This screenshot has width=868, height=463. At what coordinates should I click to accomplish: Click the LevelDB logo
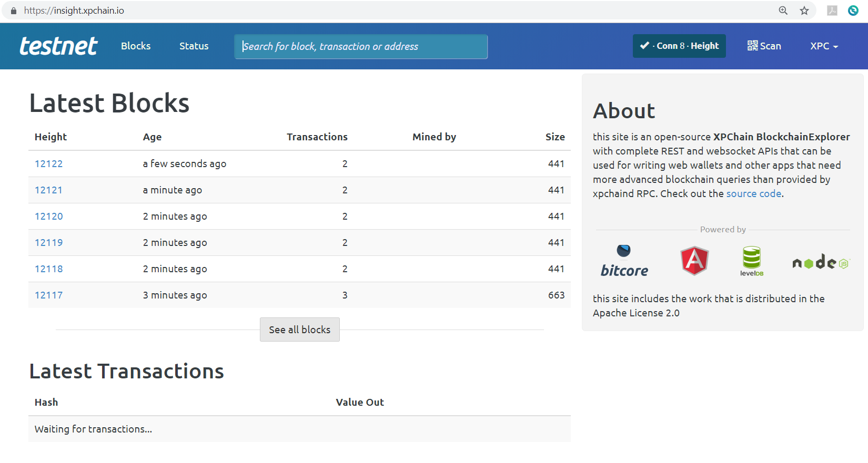coord(752,261)
